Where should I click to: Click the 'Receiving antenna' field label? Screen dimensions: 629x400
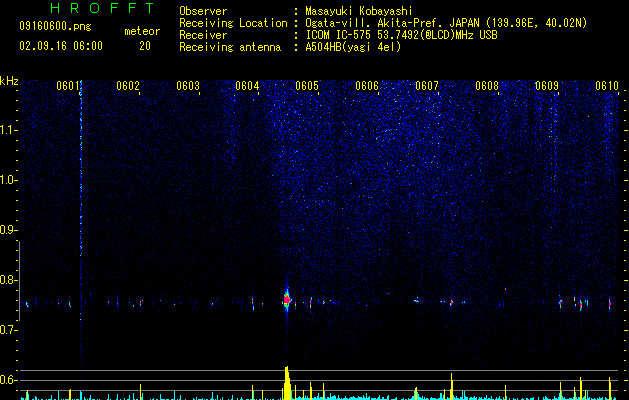[x=230, y=47]
